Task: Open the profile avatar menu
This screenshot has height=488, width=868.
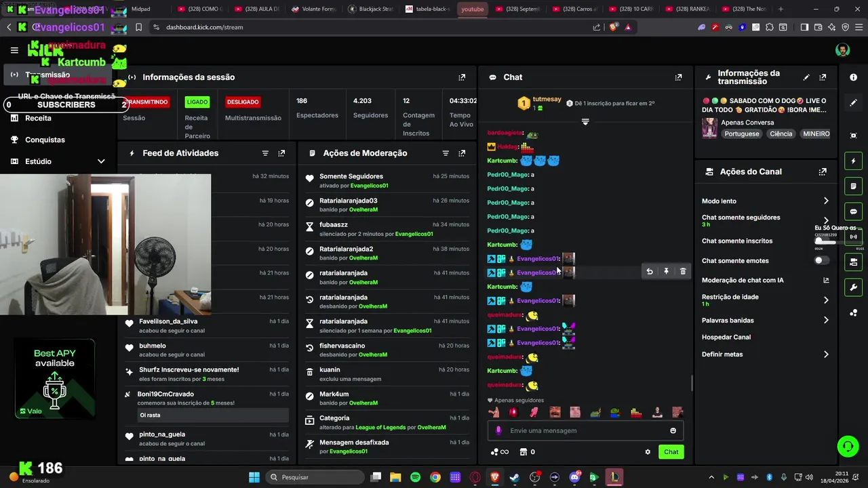Action: click(x=842, y=50)
